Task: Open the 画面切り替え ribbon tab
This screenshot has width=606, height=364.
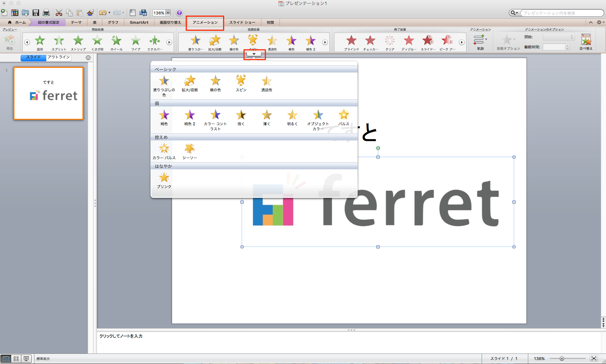Action: pyautogui.click(x=170, y=22)
